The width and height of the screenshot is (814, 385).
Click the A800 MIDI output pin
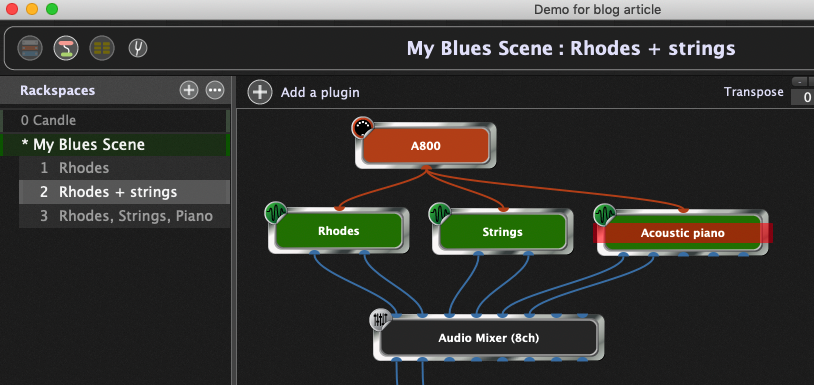point(426,169)
